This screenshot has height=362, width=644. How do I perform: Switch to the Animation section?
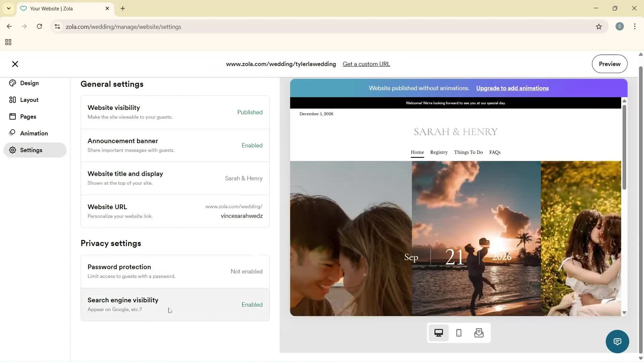pos(34,133)
